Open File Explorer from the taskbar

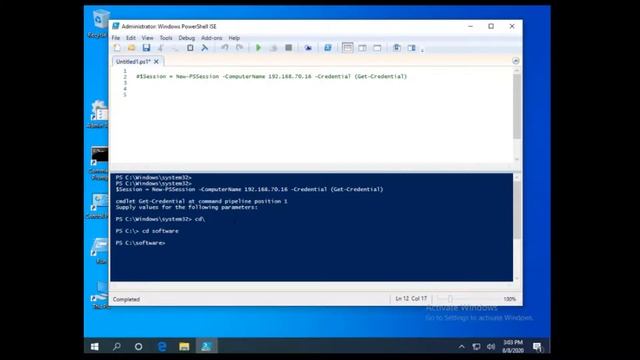click(184, 347)
